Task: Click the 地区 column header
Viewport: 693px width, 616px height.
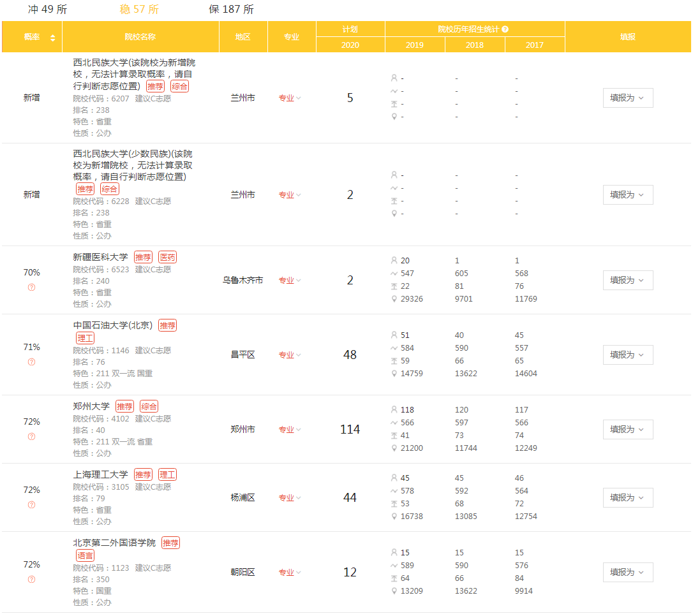Action: point(242,37)
